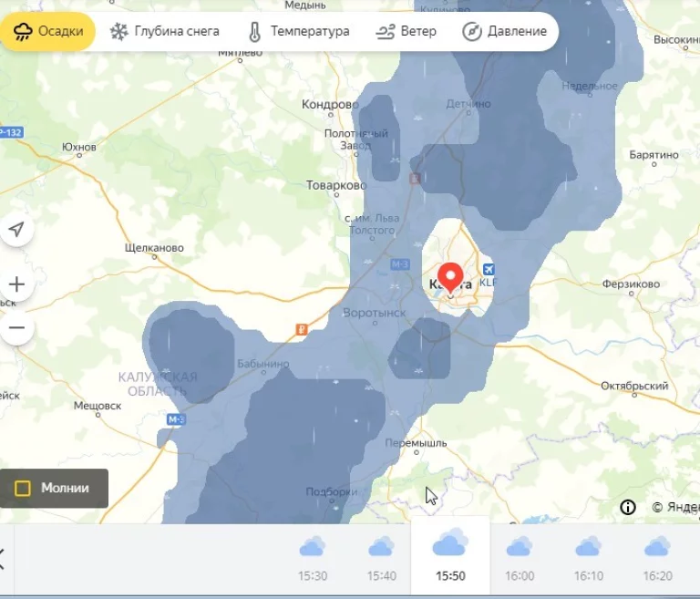Image resolution: width=700 pixels, height=599 pixels.
Task: Switch to Глубина снега layer
Action: [x=164, y=32]
